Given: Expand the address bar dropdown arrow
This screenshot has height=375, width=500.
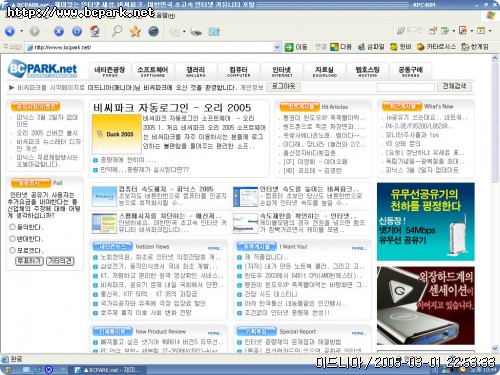Looking at the screenshot, I should pyautogui.click(x=277, y=47).
